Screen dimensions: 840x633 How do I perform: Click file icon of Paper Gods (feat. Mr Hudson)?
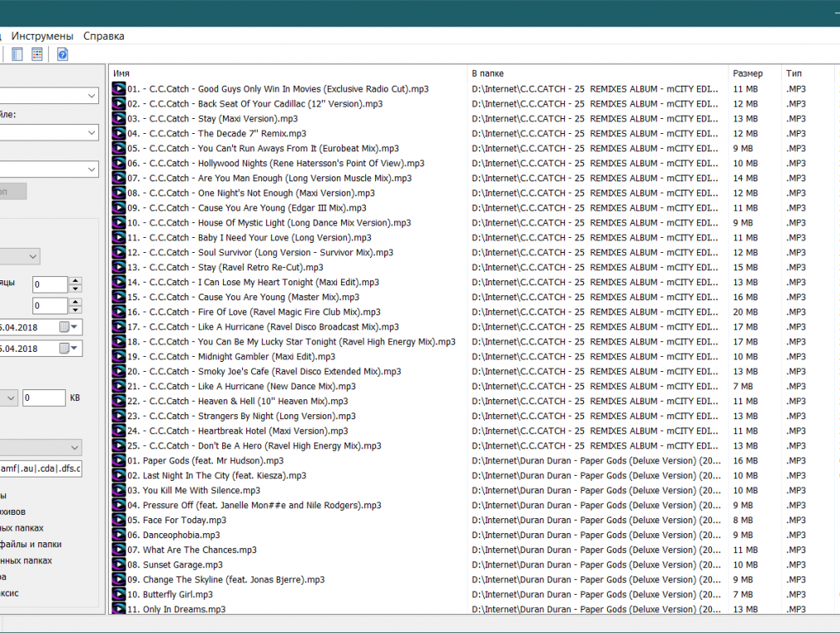[118, 461]
